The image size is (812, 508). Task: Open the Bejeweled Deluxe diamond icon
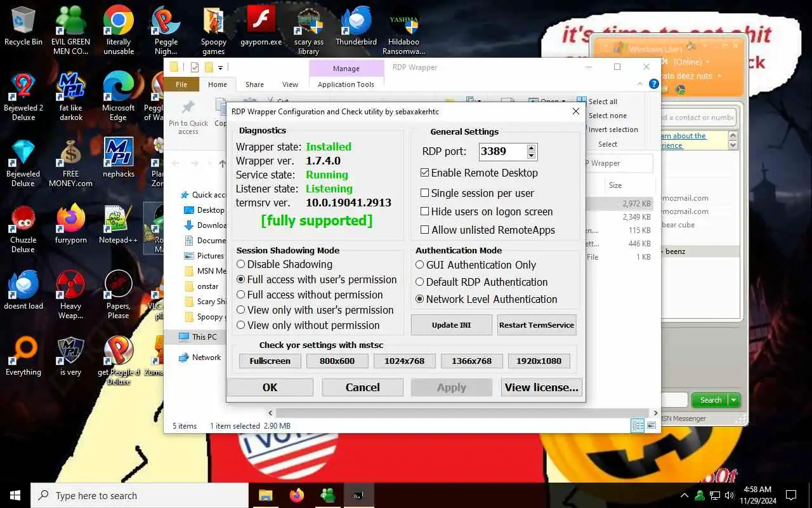(x=23, y=163)
